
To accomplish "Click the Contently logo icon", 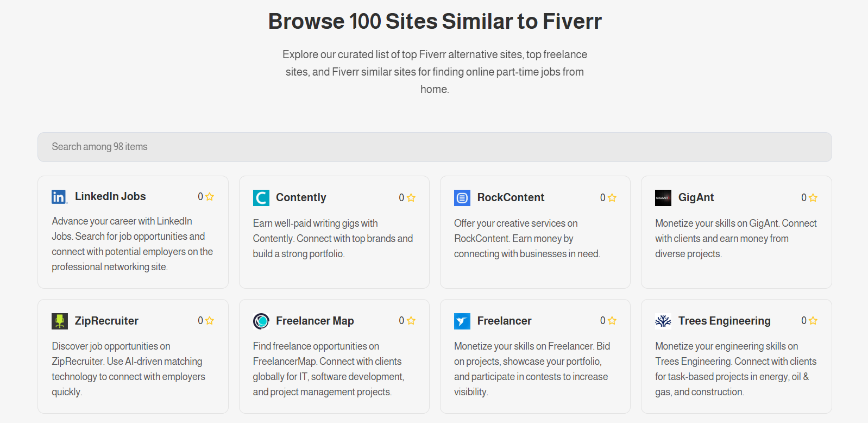I will (261, 198).
